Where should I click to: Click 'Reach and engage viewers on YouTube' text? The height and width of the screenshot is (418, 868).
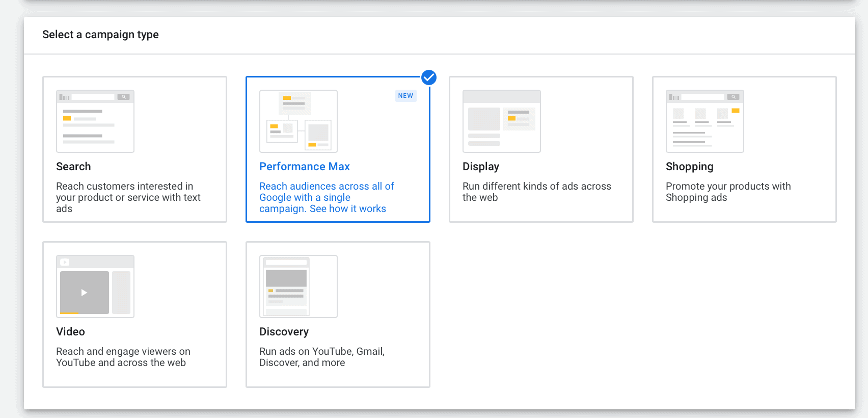point(123,357)
